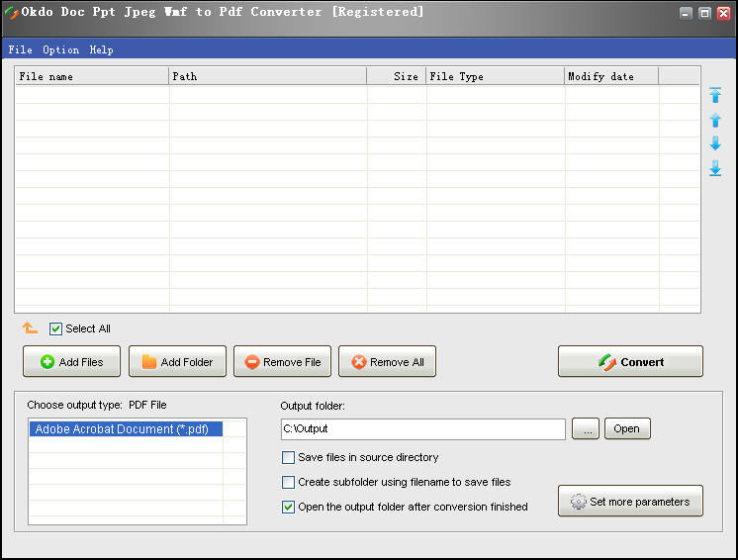Disable Open the output folder after conversion

coord(288,507)
